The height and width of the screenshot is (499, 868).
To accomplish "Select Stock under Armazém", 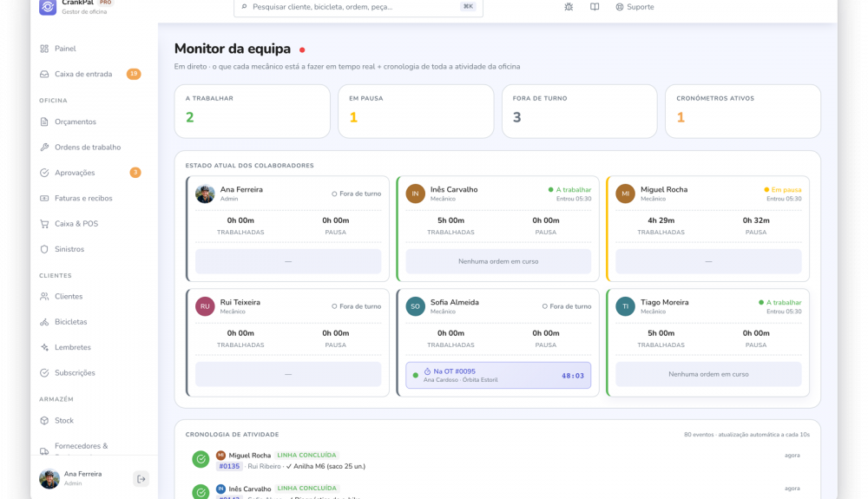I will (64, 420).
